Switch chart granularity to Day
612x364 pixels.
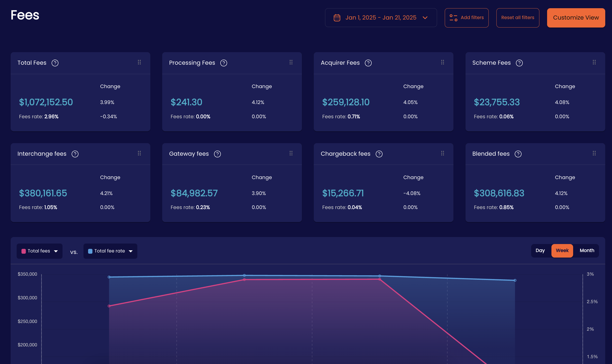click(x=540, y=251)
